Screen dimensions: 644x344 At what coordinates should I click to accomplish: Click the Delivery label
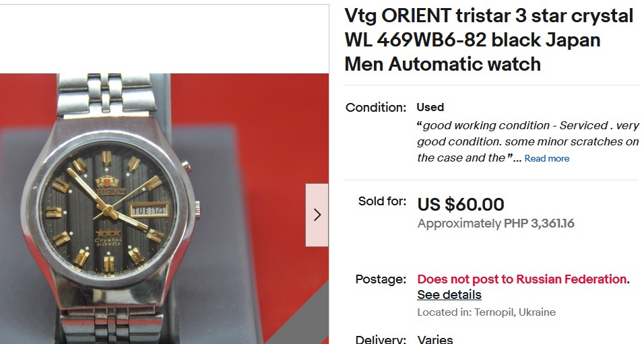point(381,339)
